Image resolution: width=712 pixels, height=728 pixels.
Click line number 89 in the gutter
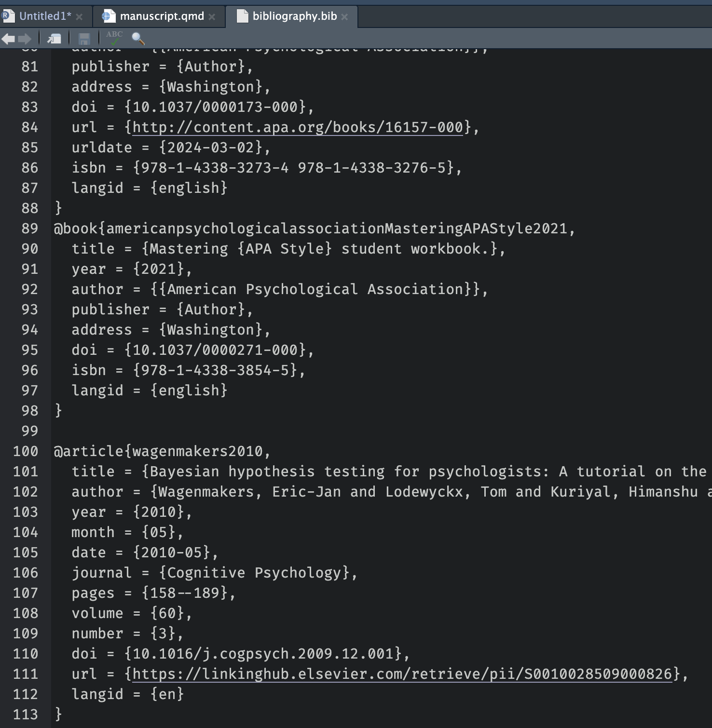point(29,229)
